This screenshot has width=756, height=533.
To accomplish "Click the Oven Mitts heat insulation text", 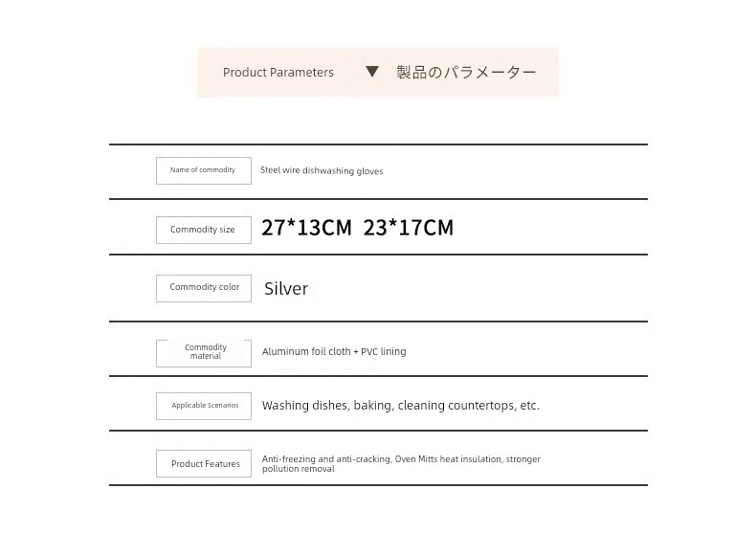I will (x=448, y=459).
